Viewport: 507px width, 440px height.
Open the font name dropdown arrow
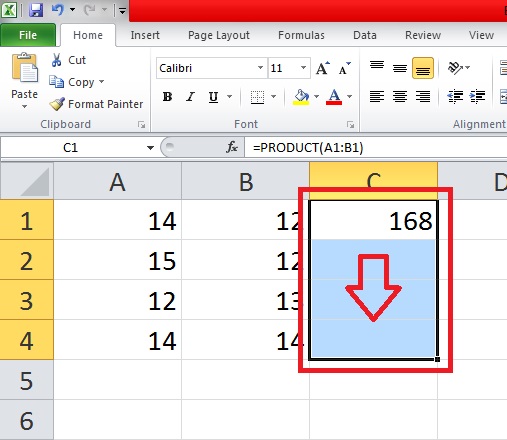[260, 68]
